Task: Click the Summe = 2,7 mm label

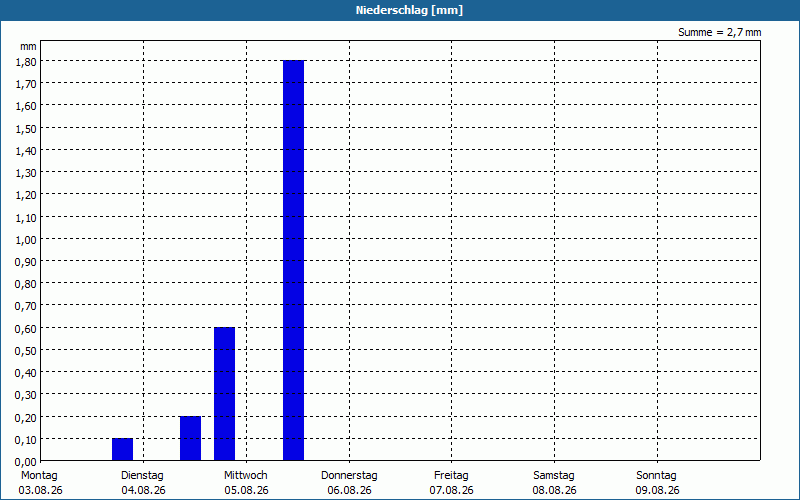Action: point(719,32)
